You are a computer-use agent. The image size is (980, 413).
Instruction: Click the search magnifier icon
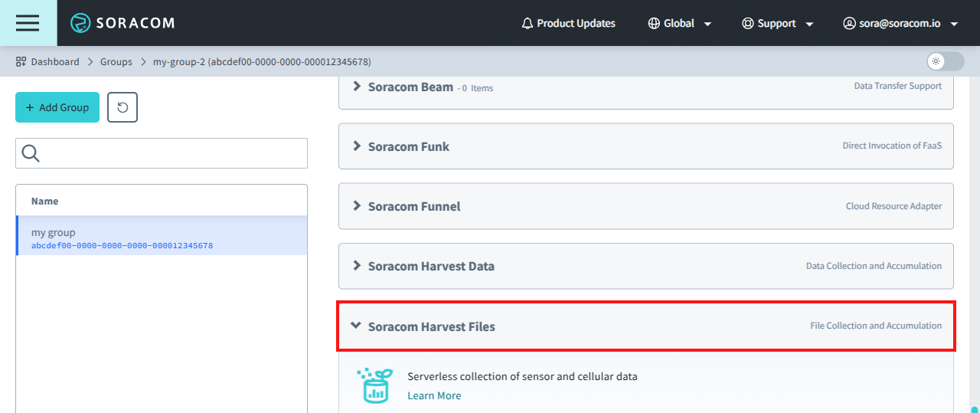click(x=31, y=153)
